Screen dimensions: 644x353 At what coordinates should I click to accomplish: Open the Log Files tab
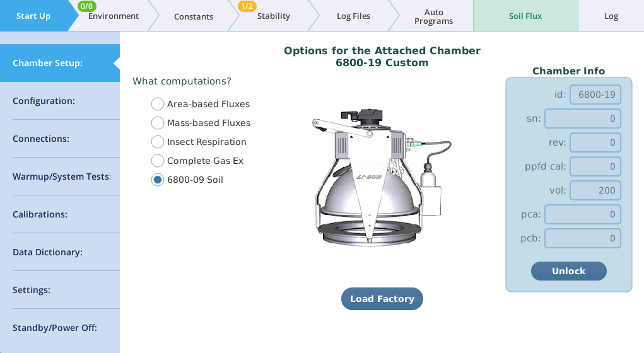coord(353,16)
